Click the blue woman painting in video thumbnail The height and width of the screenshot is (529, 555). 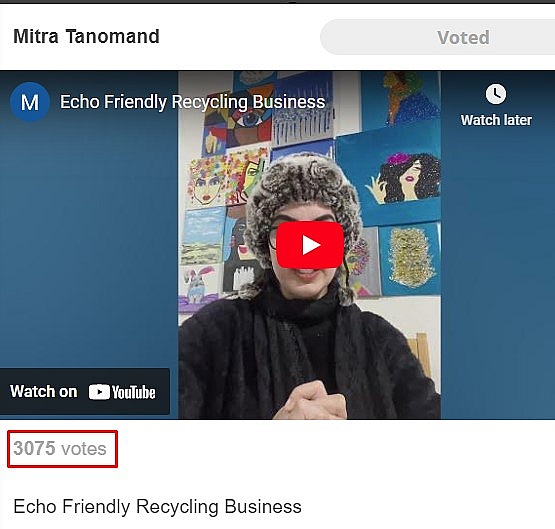[x=388, y=174]
